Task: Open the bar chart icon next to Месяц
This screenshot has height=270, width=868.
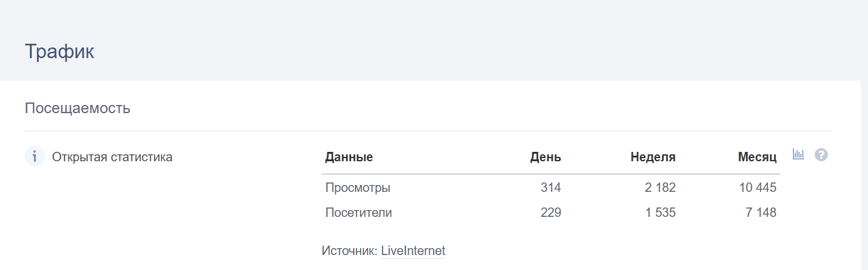Action: coord(798,154)
